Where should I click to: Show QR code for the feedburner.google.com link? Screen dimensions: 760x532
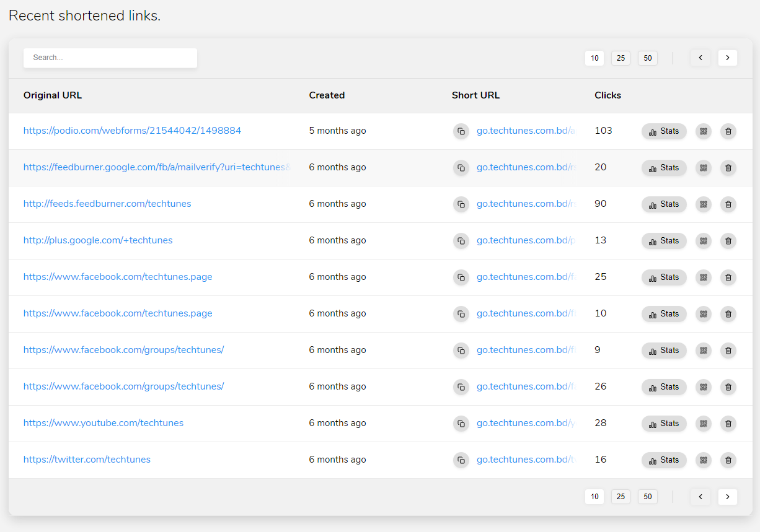point(703,168)
